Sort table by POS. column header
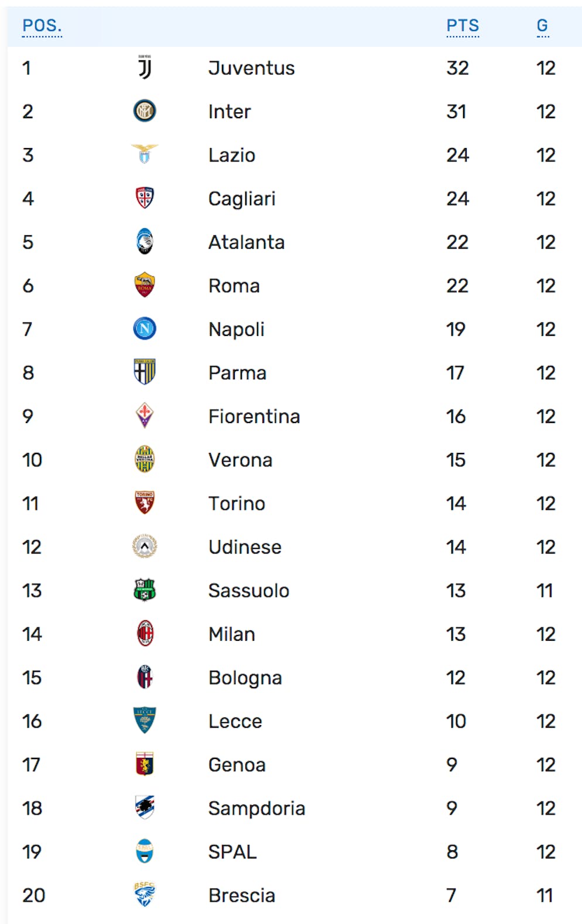 [x=42, y=26]
